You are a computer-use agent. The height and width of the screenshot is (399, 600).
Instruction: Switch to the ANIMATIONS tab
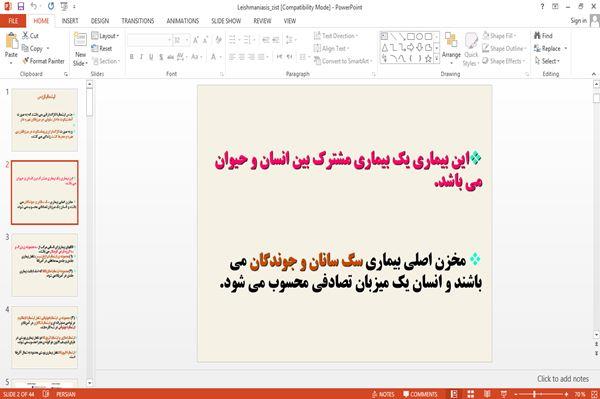[x=183, y=21]
